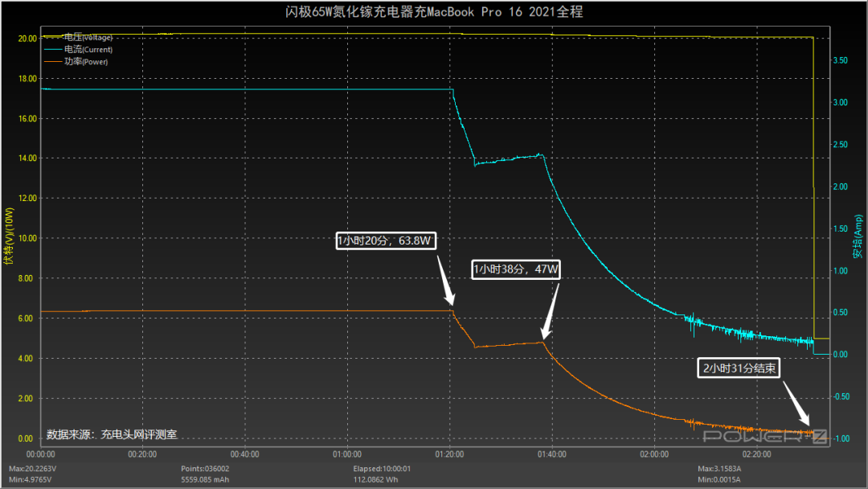Click the 01:20:00 time axis tick
The height and width of the screenshot is (489, 868).
pyautogui.click(x=449, y=454)
